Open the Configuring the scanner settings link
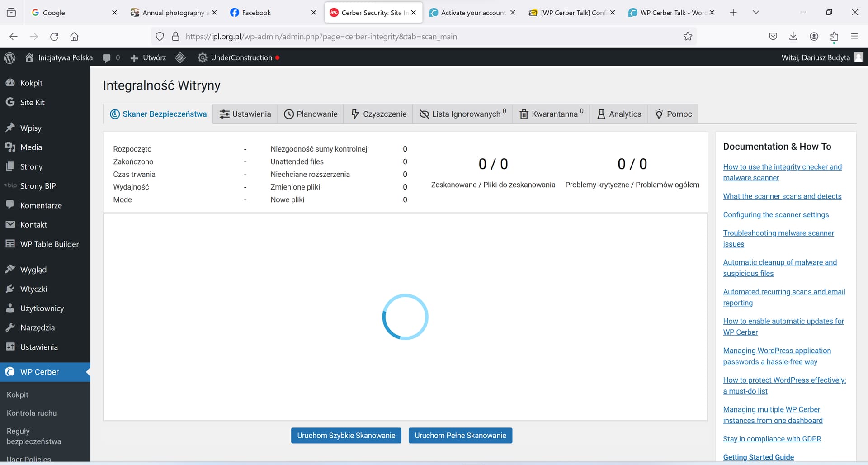Screen dimensions: 868x465 [776, 214]
